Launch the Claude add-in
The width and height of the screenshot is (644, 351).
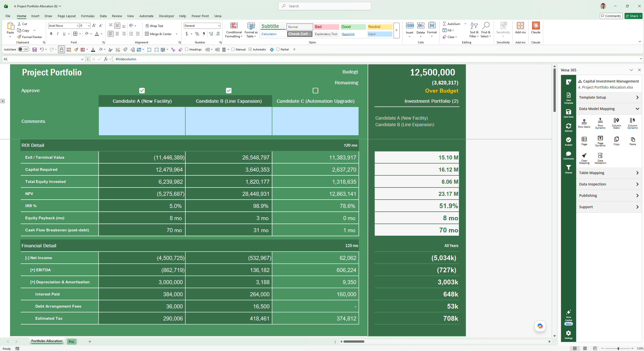point(536,28)
